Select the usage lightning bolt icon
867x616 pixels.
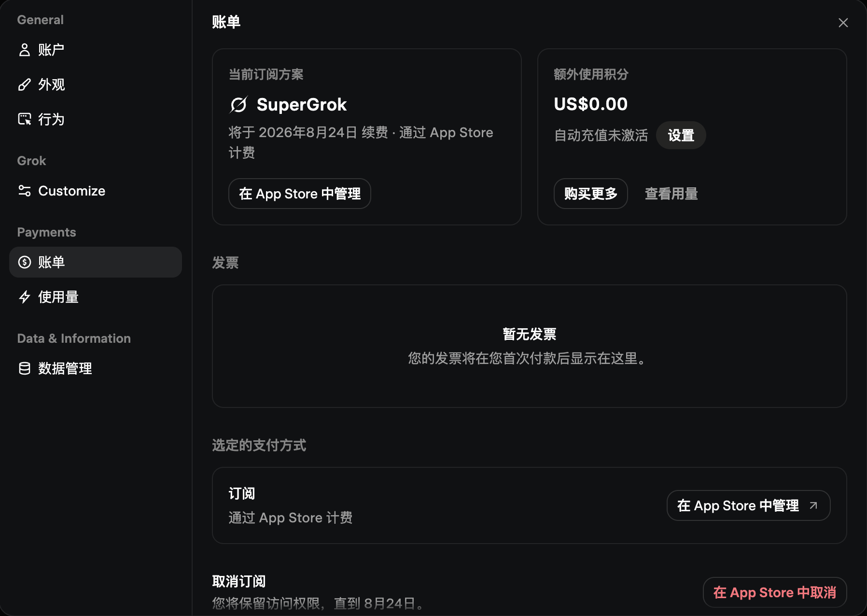pos(24,297)
